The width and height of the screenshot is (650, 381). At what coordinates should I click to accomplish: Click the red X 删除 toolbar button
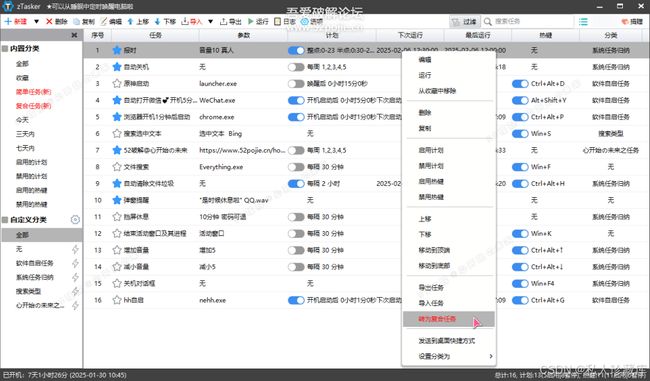[49, 21]
